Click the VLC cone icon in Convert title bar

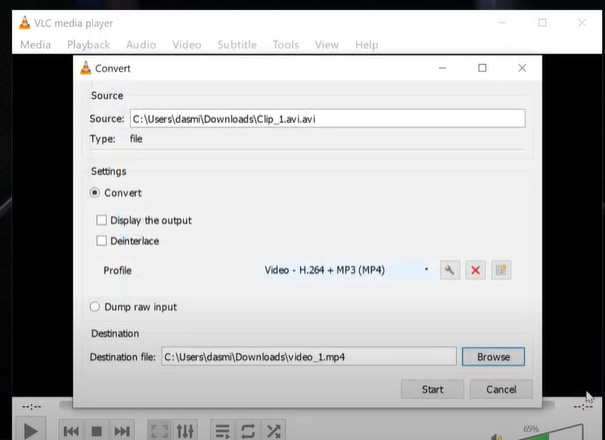(x=86, y=68)
